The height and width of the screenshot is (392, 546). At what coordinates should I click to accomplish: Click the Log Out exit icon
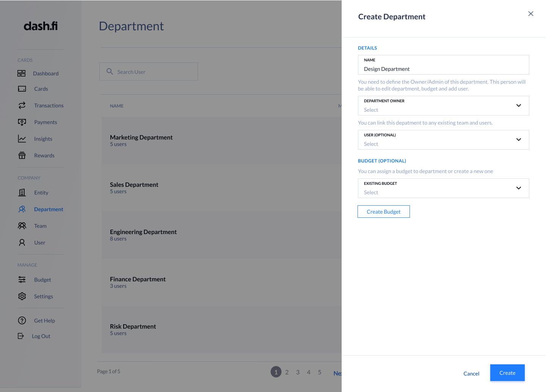coord(21,336)
